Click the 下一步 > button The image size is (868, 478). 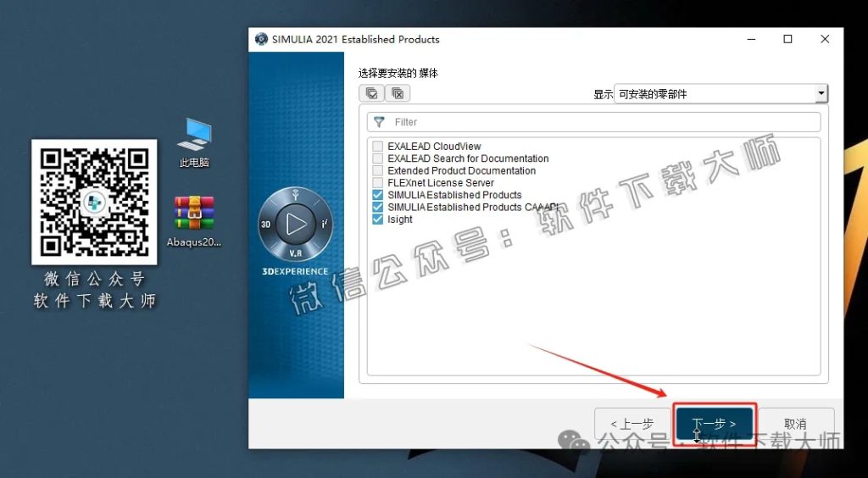714,424
